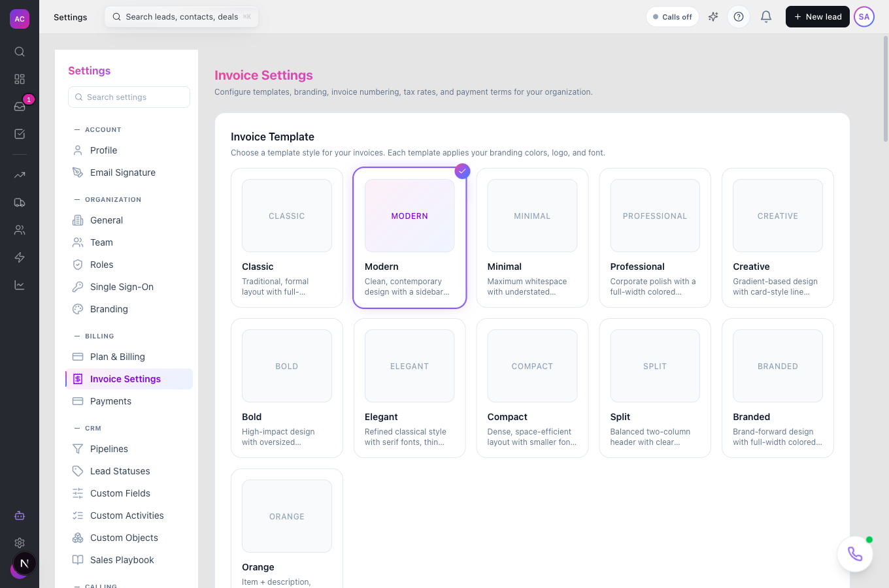
Task: Open Plan & Billing settings
Action: pyautogui.click(x=129, y=357)
